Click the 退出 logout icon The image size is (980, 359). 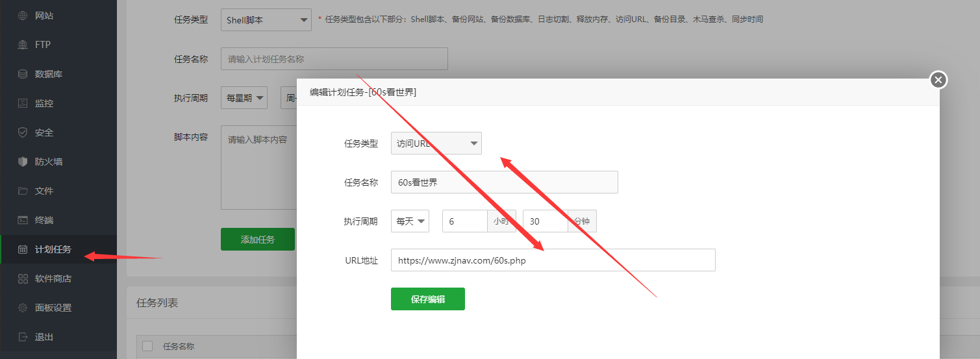pos(23,337)
